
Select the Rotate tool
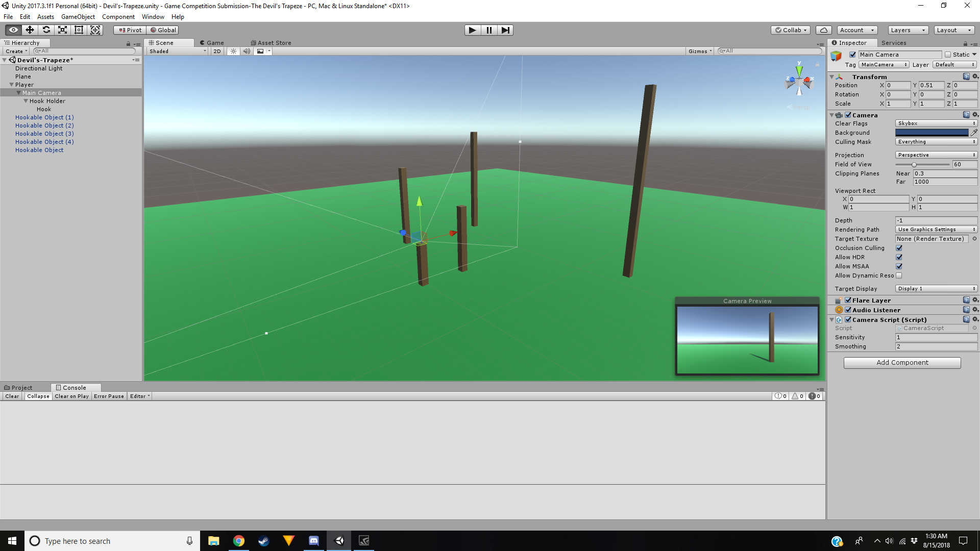(x=46, y=30)
